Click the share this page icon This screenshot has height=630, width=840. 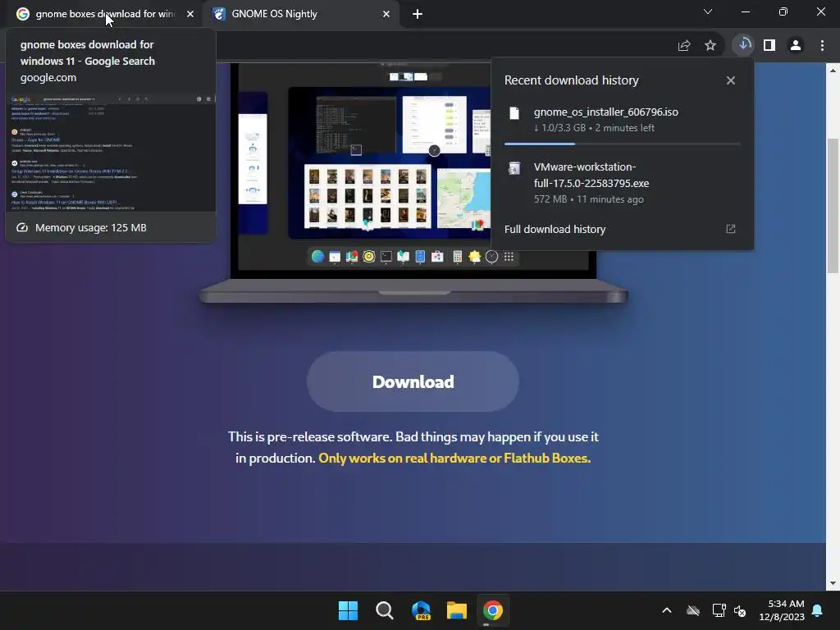tap(684, 46)
